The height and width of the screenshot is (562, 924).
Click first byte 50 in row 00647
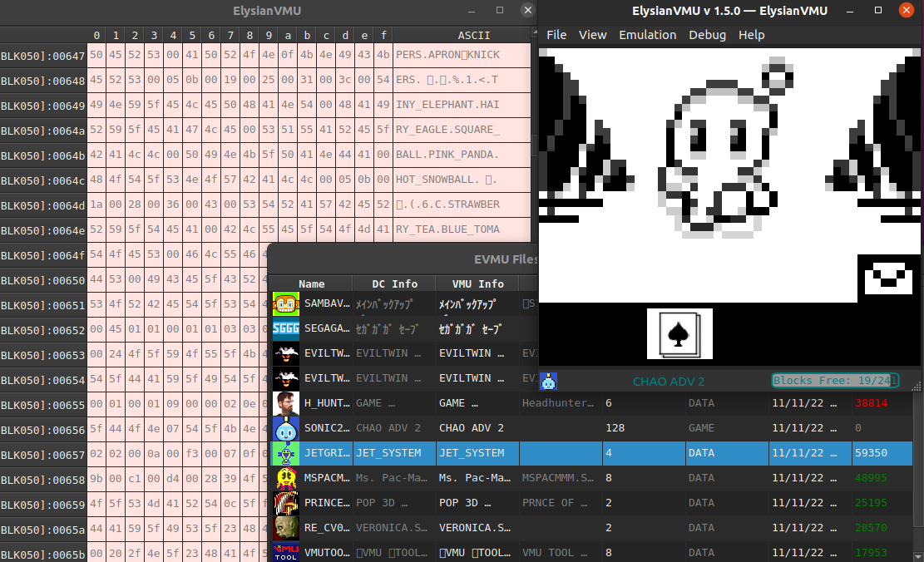click(x=96, y=55)
